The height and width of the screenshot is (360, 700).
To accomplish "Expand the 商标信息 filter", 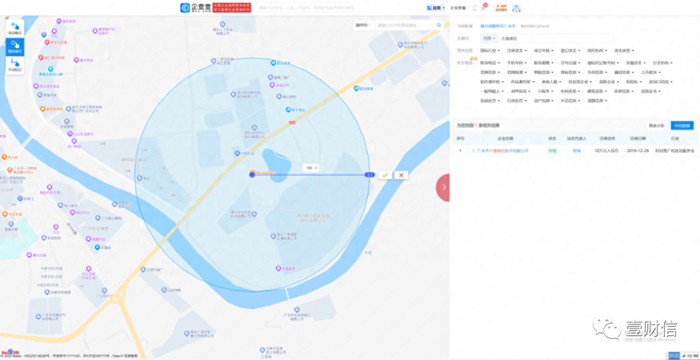I will pos(571,72).
